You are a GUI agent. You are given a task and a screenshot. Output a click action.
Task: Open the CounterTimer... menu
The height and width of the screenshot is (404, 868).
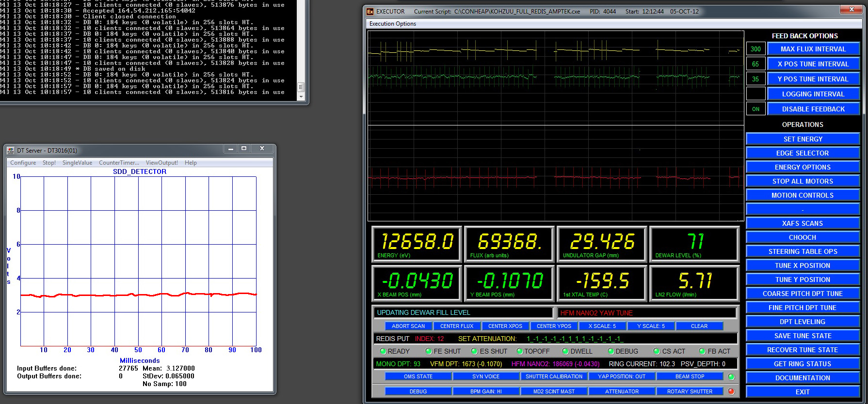click(119, 163)
